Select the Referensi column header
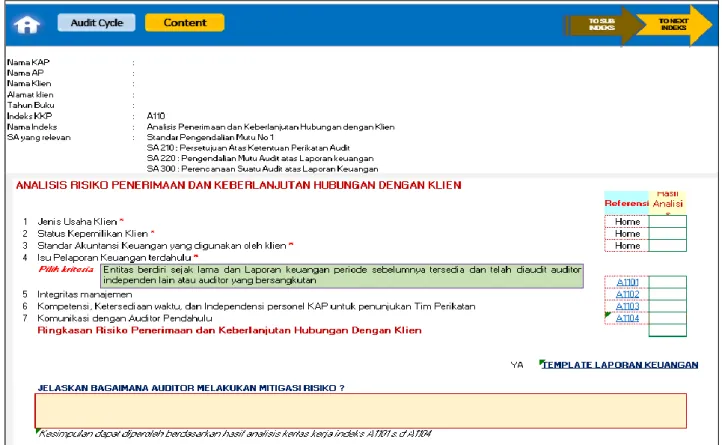722x445 pixels. coord(626,203)
